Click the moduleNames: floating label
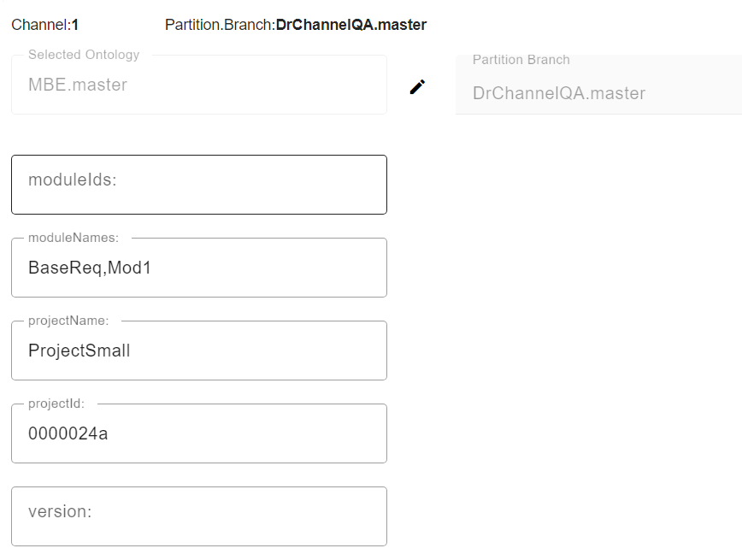The image size is (742, 560). click(x=74, y=238)
